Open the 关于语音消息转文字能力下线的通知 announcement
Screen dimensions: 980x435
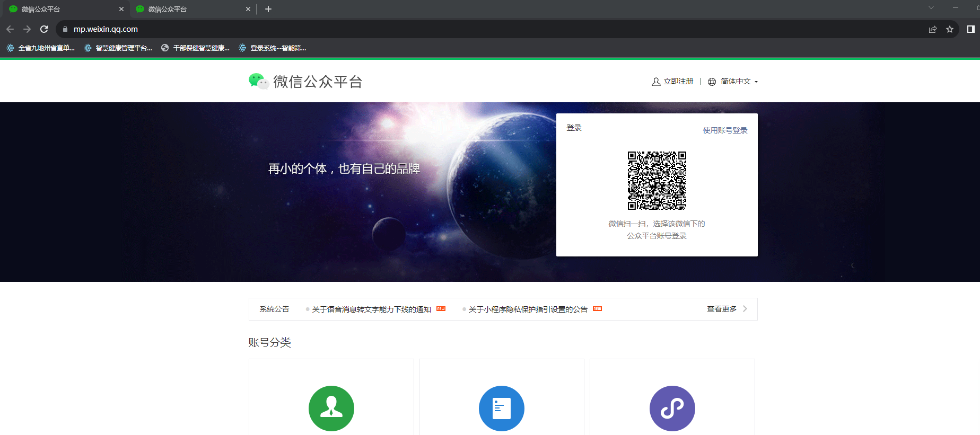[x=371, y=309]
